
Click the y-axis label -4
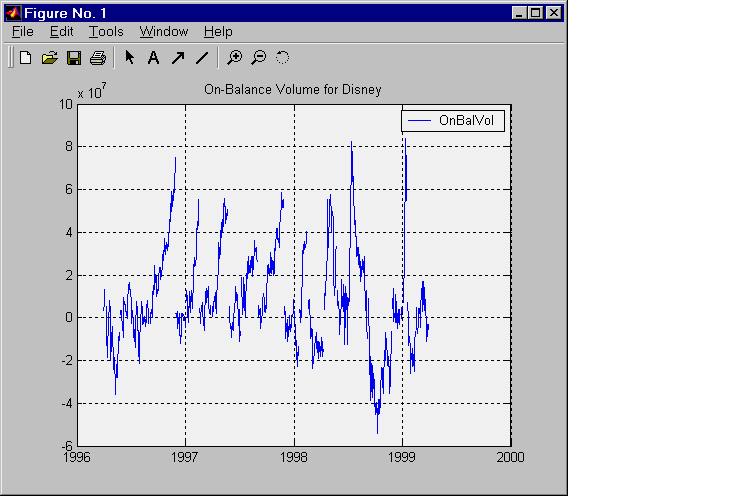pyautogui.click(x=67, y=404)
